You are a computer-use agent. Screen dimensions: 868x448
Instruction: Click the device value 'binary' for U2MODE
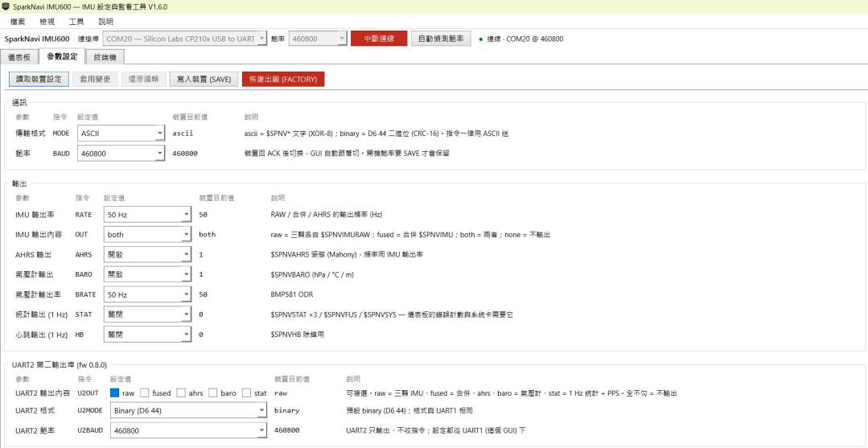(x=286, y=410)
